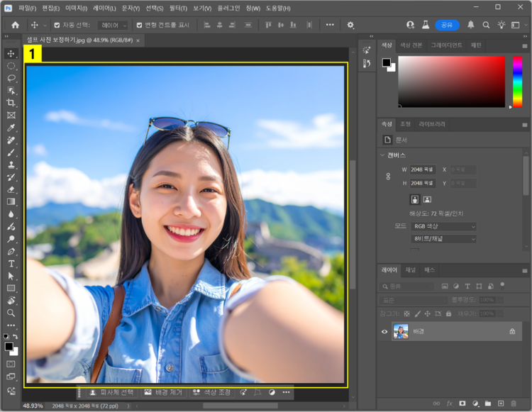532x412 pixels.
Task: Toggle the 변형 컨트롤 표시 checkbox
Action: point(139,25)
